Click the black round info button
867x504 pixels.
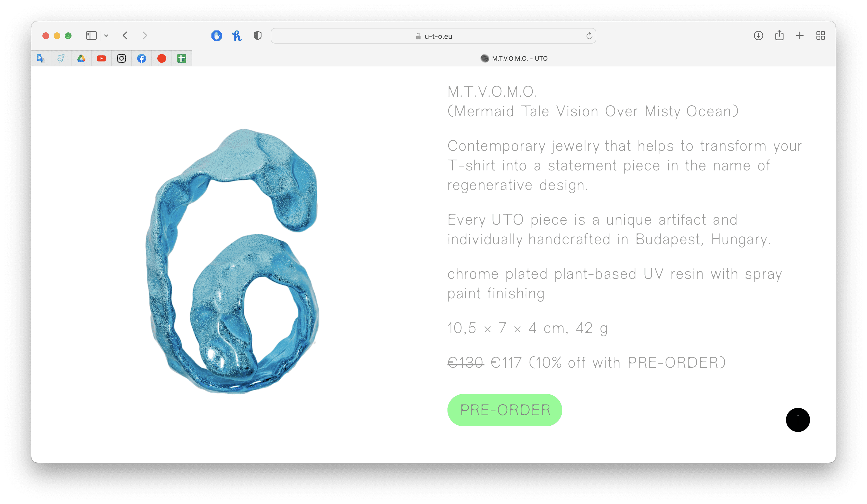coord(797,420)
